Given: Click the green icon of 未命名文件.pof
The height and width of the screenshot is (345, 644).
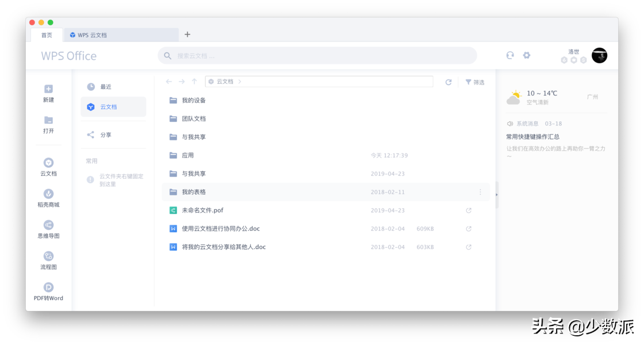Looking at the screenshot, I should [173, 210].
